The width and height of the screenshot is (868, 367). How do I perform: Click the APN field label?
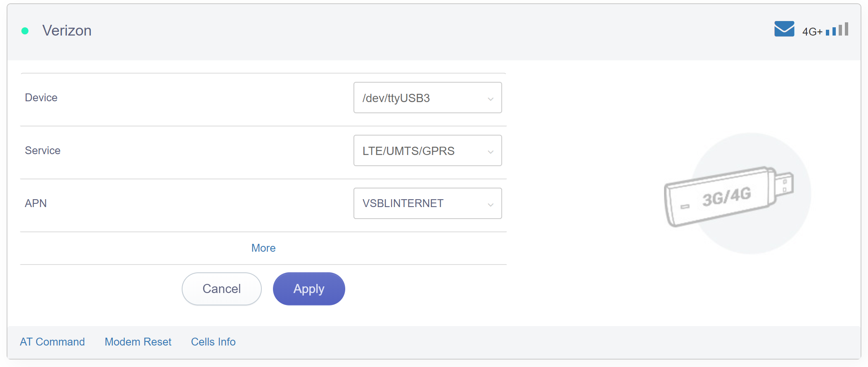[x=36, y=203]
